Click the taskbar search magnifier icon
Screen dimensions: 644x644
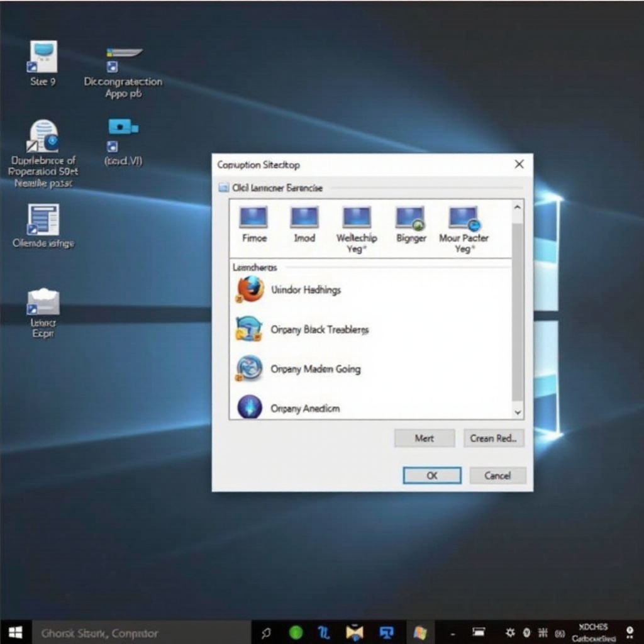(x=266, y=633)
